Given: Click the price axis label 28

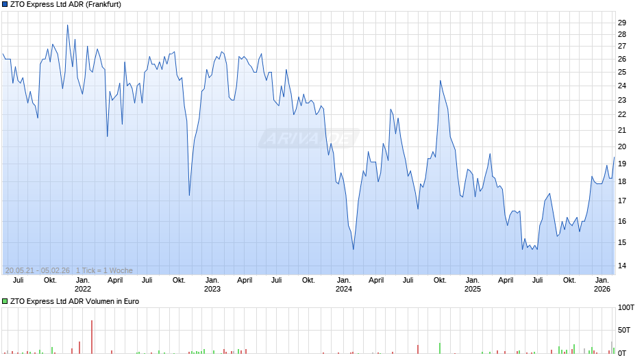Looking at the screenshot, I should point(622,34).
